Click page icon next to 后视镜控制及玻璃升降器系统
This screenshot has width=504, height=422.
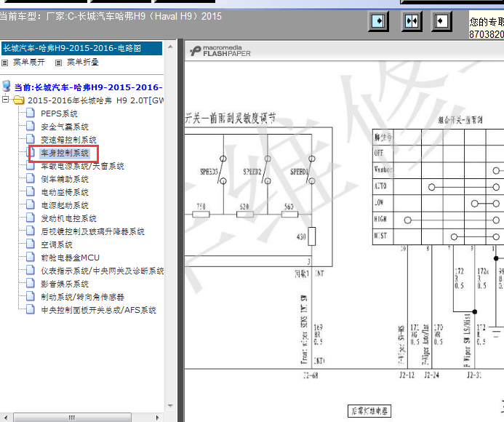click(x=31, y=231)
